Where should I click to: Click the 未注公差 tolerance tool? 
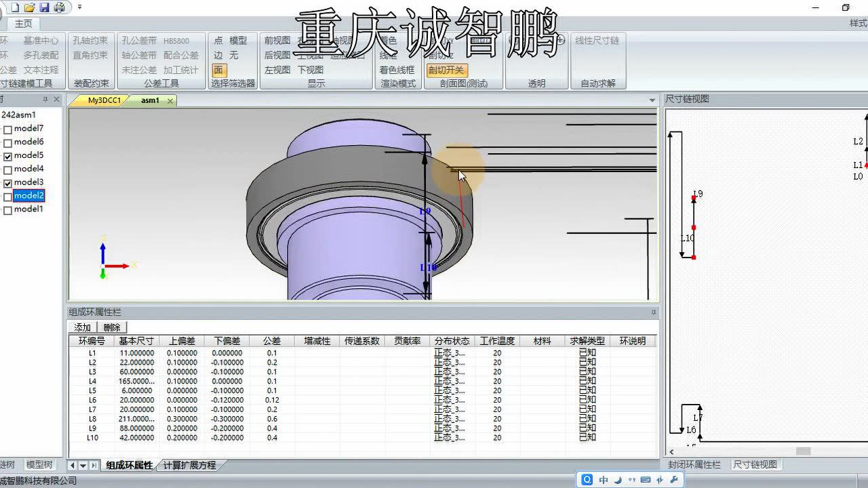[139, 70]
